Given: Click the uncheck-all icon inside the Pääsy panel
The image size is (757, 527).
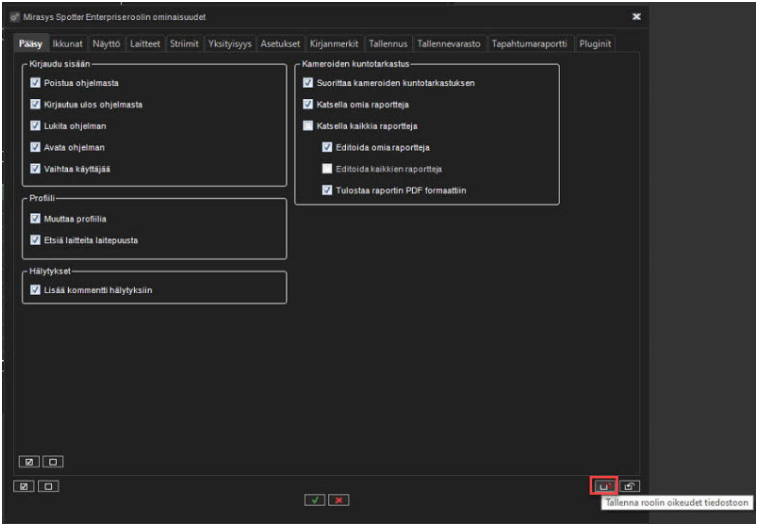Looking at the screenshot, I should tap(52, 462).
